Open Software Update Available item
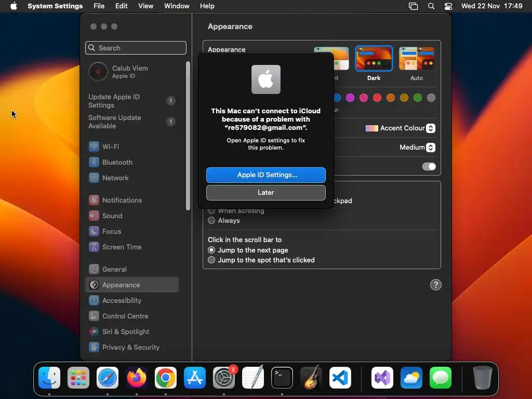 (131, 122)
